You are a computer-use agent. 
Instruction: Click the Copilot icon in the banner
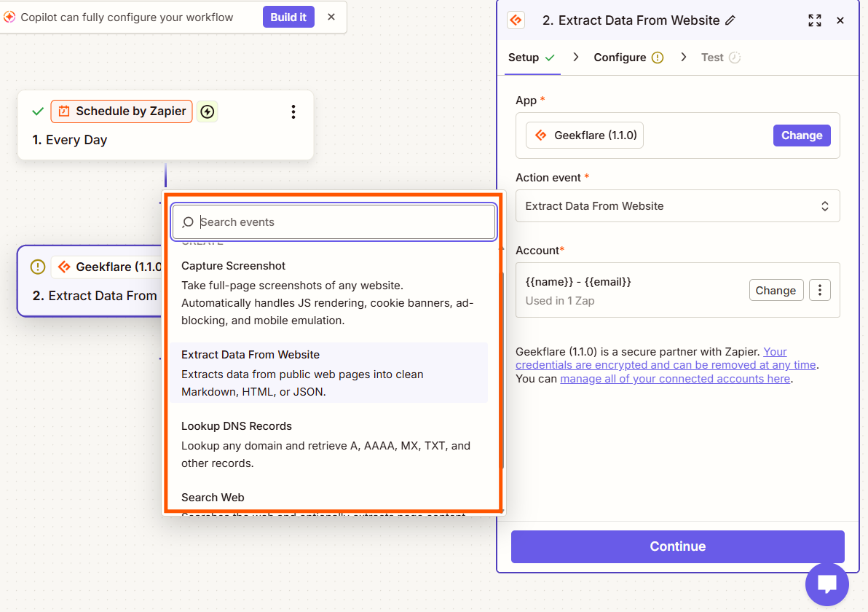click(x=9, y=17)
